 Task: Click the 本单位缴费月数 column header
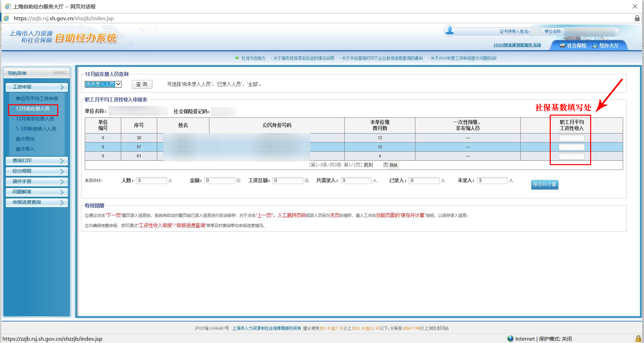(x=380, y=125)
